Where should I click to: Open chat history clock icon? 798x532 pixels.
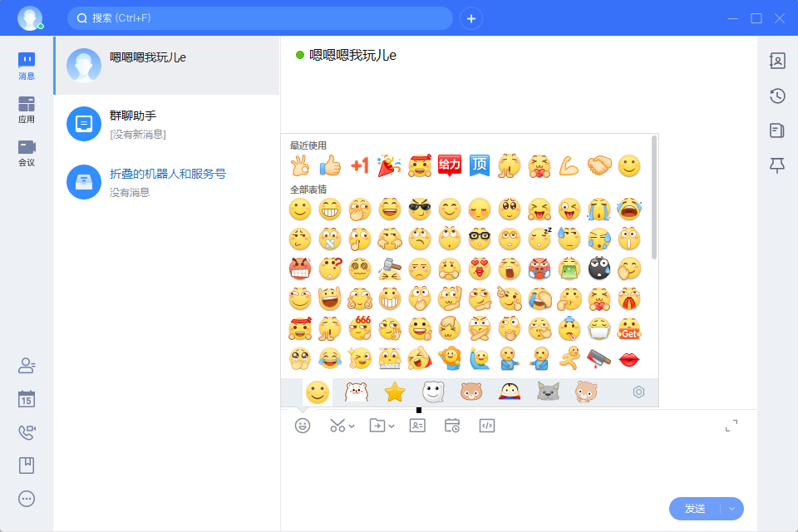tap(777, 96)
